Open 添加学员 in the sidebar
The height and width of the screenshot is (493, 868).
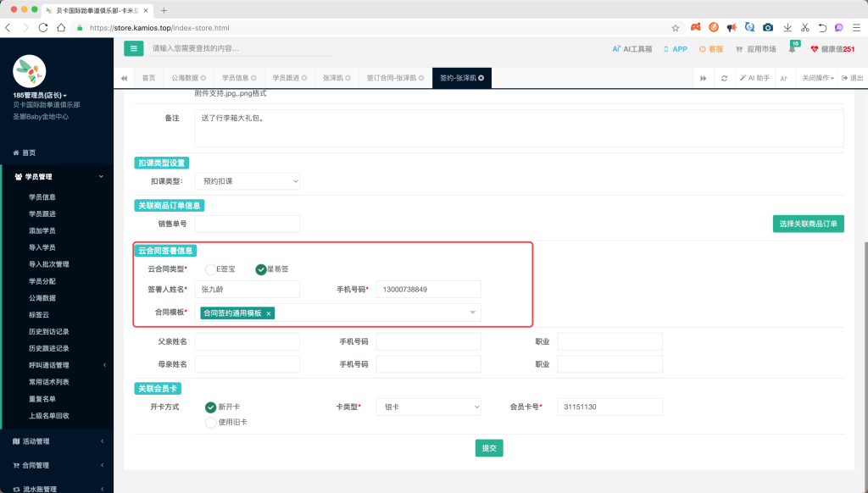click(42, 230)
